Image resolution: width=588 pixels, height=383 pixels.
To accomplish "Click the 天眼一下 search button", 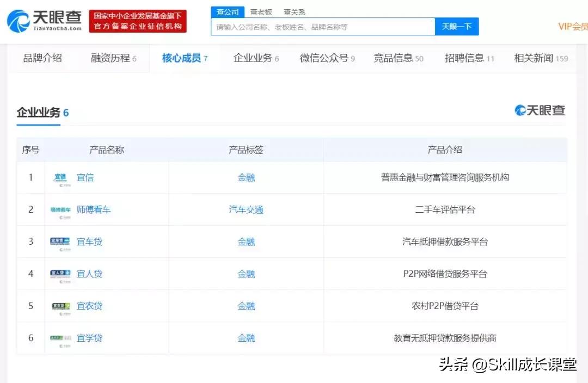I will (457, 26).
